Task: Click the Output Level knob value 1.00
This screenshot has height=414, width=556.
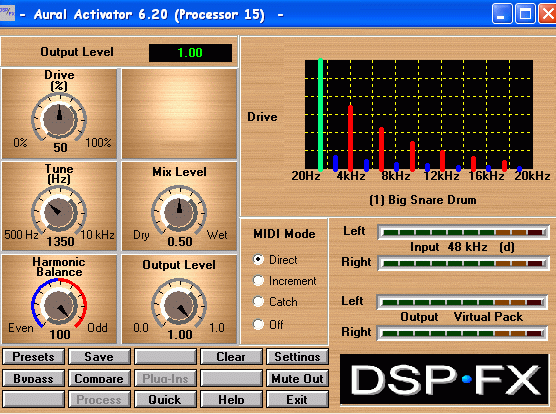Action: pos(180,335)
